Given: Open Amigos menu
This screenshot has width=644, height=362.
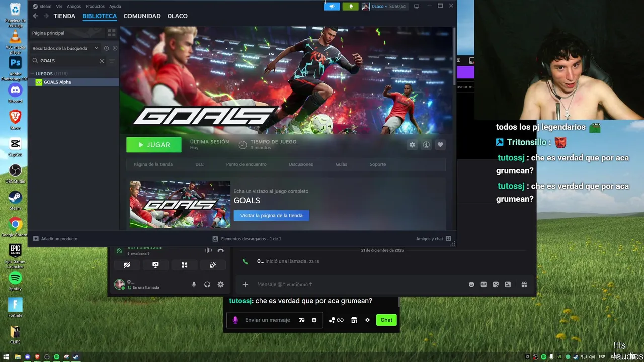Looking at the screenshot, I should point(74,6).
